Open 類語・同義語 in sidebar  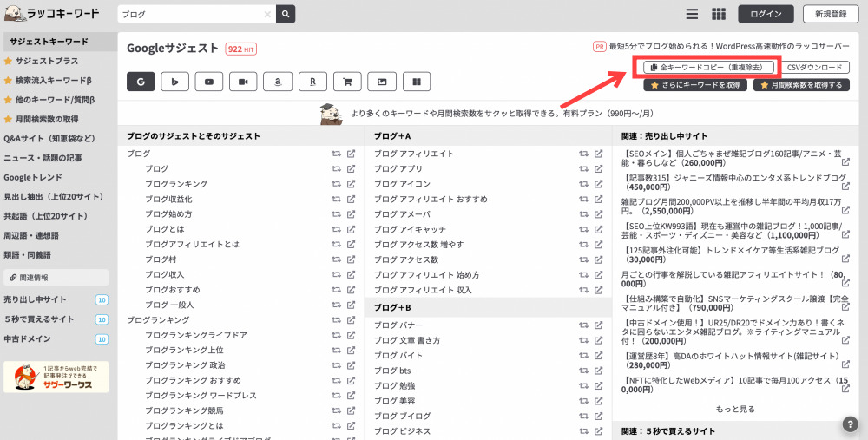tap(27, 254)
